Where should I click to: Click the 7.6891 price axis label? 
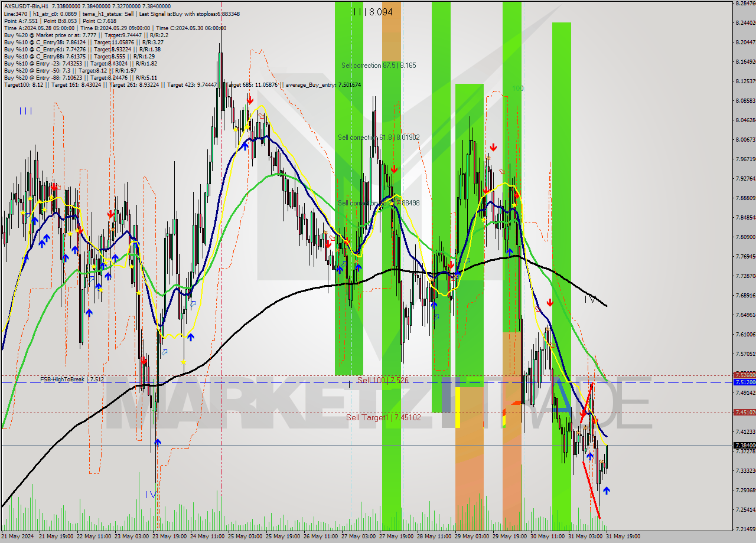[745, 295]
